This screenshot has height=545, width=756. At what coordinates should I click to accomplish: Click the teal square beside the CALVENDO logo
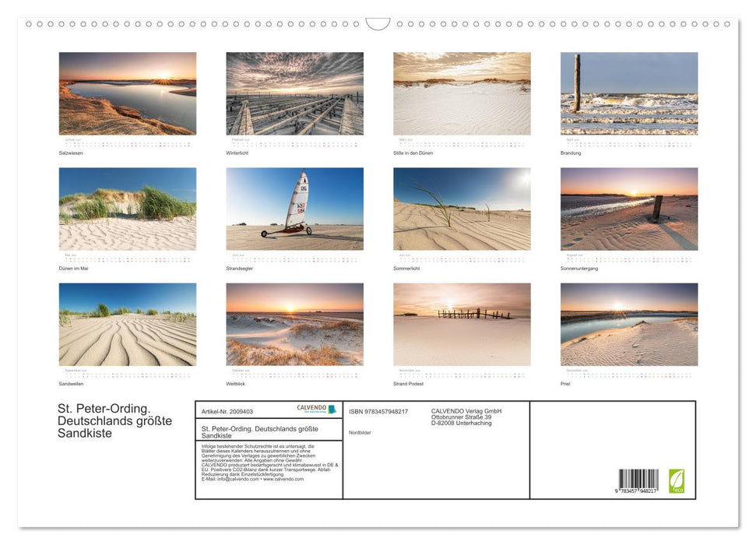pyautogui.click(x=331, y=410)
